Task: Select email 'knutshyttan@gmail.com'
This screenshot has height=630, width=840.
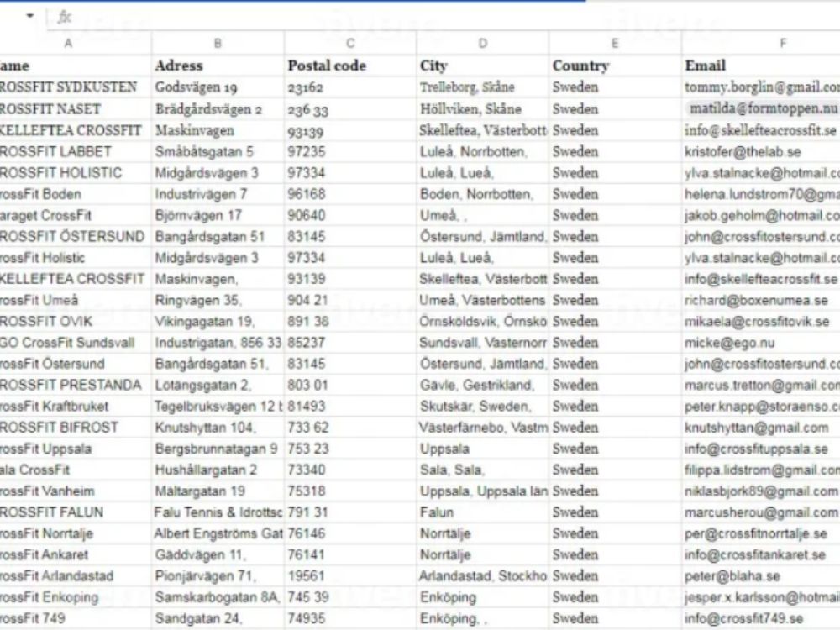Action: pyautogui.click(x=761, y=428)
